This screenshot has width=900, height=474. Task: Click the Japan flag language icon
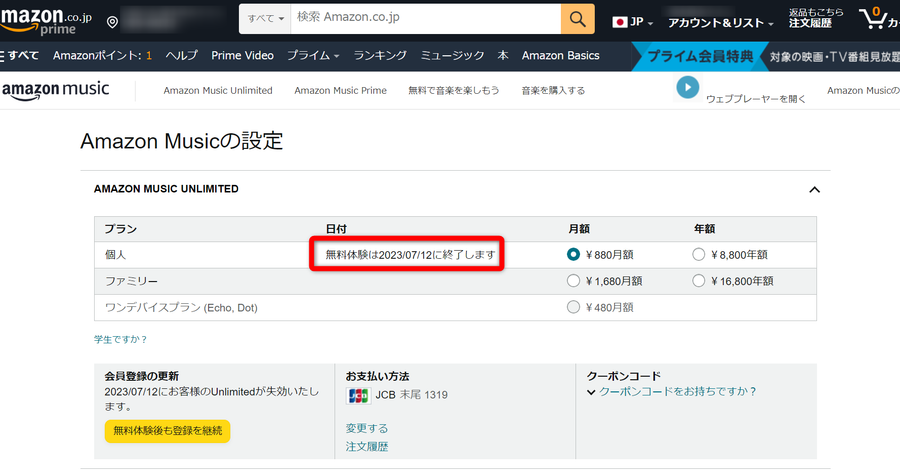click(x=619, y=22)
